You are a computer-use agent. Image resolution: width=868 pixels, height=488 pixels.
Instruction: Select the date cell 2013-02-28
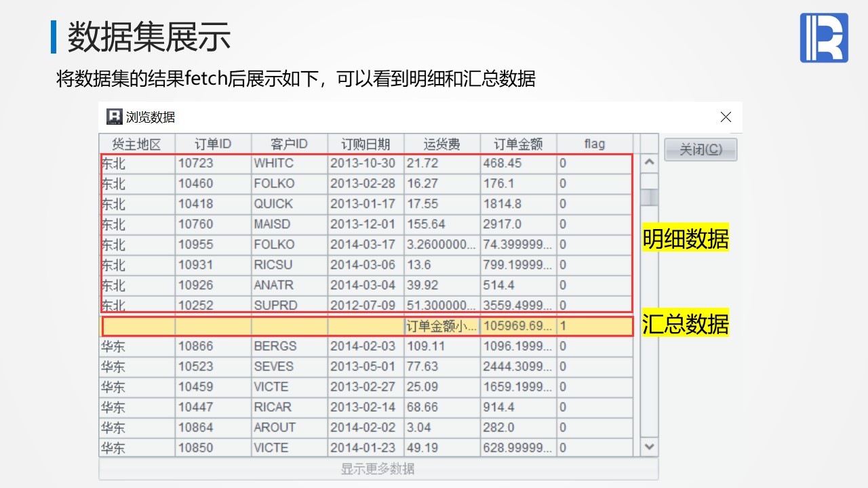(x=366, y=184)
